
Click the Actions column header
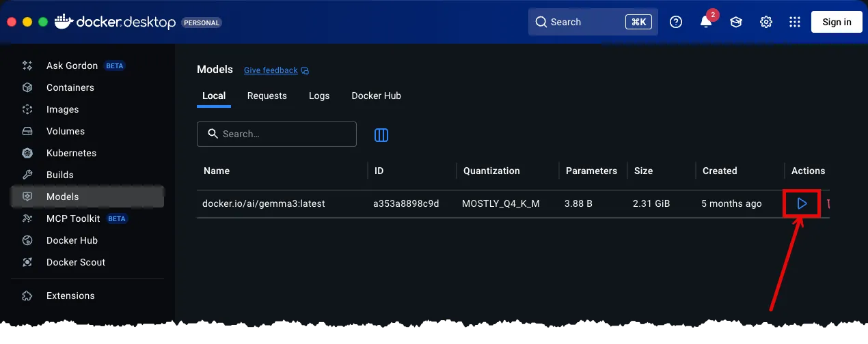tap(809, 171)
